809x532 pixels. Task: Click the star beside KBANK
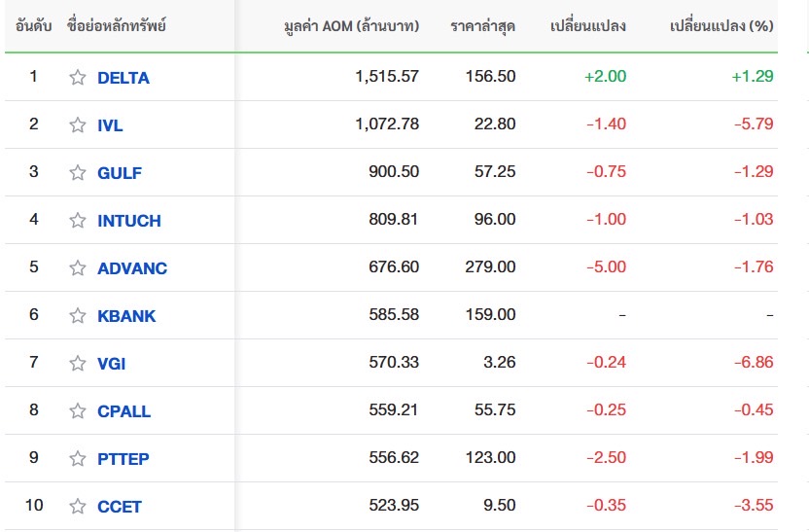point(78,315)
